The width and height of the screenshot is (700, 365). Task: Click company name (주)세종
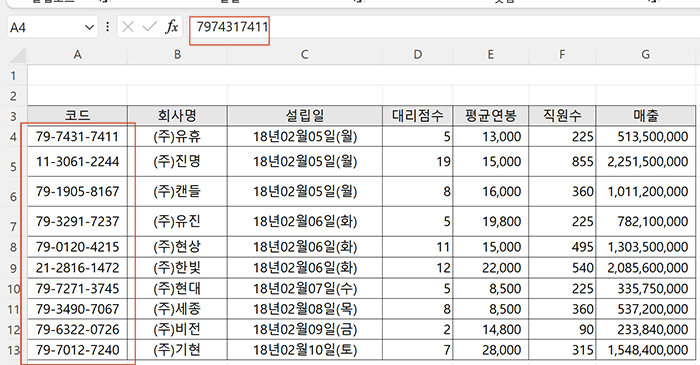click(177, 309)
